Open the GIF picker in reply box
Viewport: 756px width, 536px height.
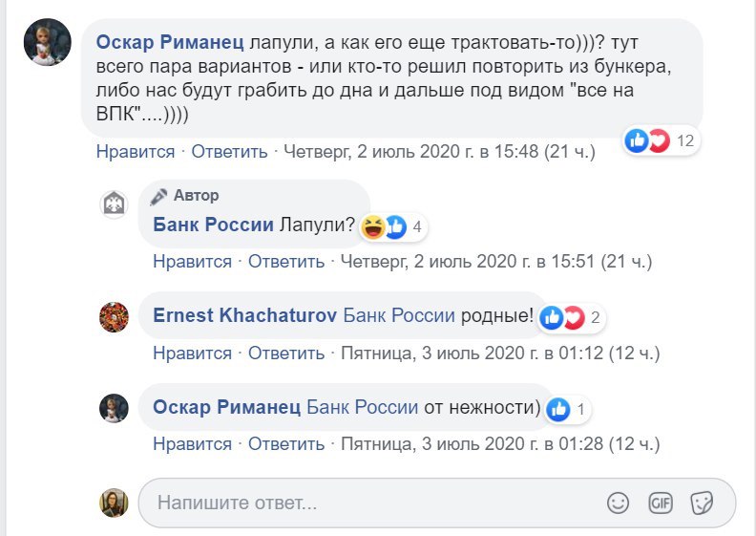(x=661, y=502)
